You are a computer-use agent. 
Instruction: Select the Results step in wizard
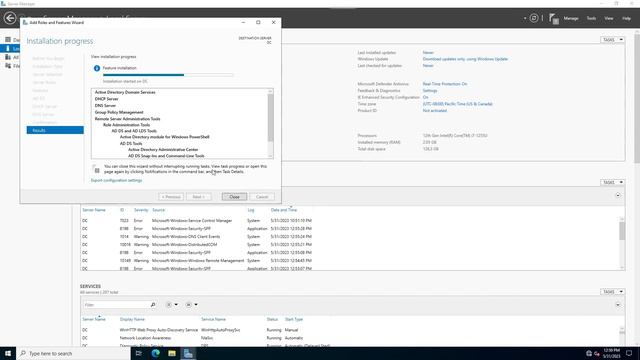(55, 130)
